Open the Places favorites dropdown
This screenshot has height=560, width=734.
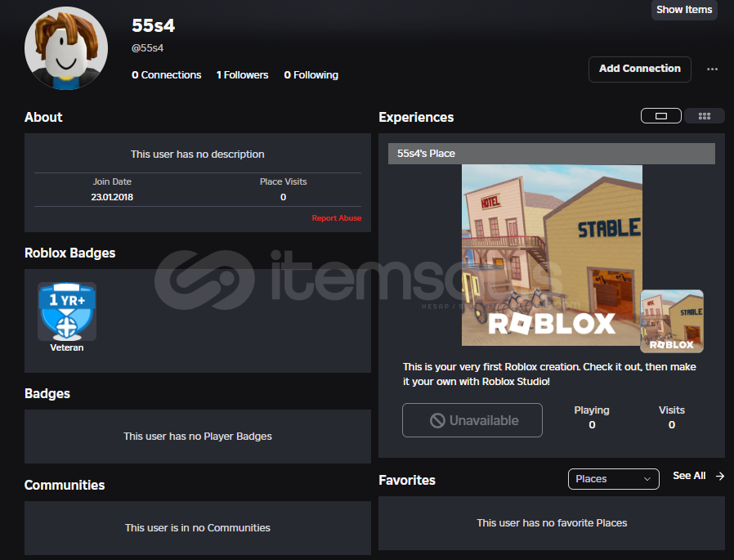click(613, 478)
